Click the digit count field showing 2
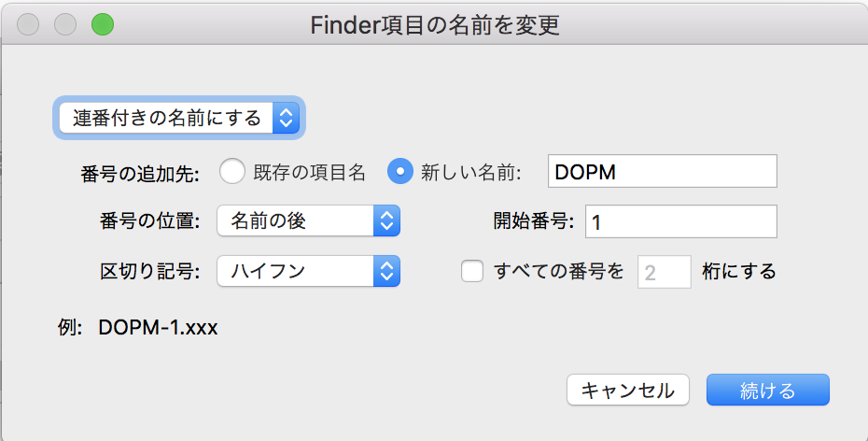The image size is (868, 441). [x=663, y=272]
